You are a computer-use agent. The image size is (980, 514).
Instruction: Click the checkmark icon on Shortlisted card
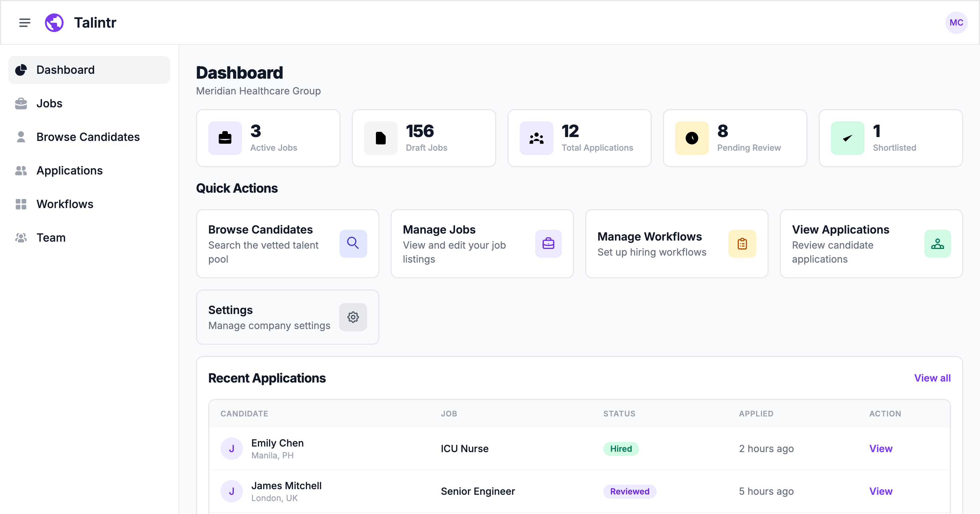point(847,138)
